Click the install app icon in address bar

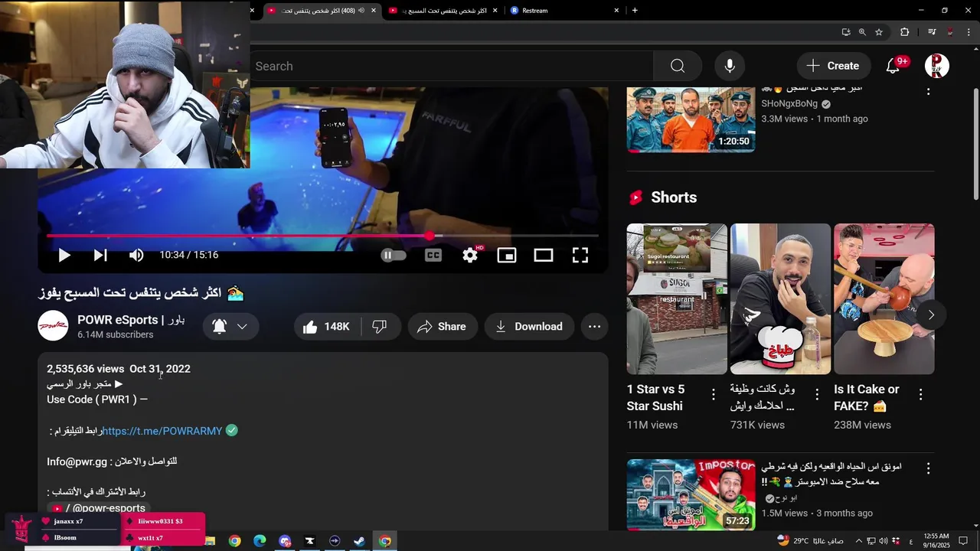pos(846,32)
